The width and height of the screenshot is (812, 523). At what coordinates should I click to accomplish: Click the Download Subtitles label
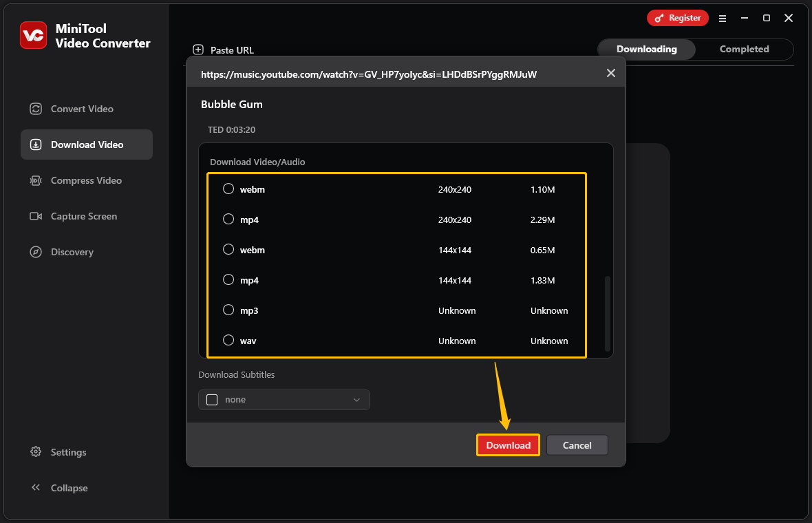[x=236, y=374]
